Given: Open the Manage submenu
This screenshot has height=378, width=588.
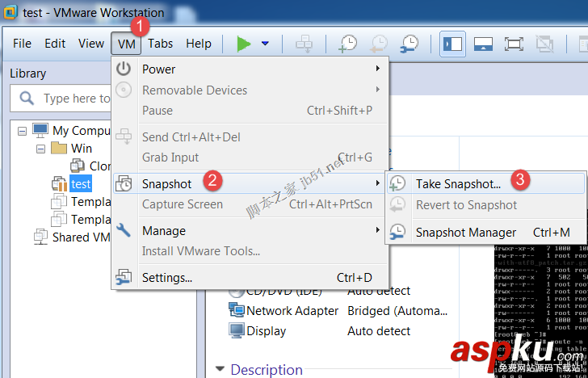Looking at the screenshot, I should tap(163, 231).
